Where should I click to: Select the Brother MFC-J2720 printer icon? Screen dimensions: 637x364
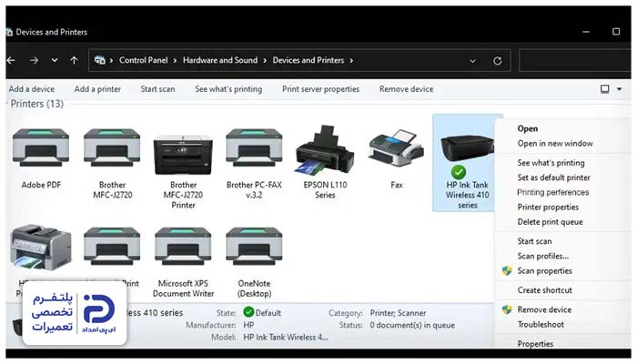(x=112, y=147)
